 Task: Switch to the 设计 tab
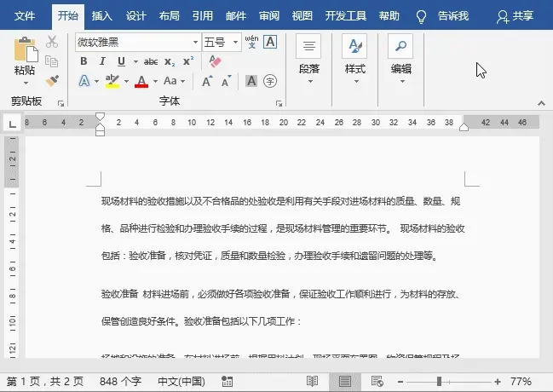coord(136,16)
